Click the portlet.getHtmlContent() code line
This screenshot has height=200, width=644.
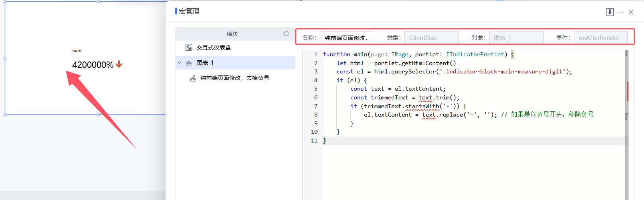[x=396, y=63]
